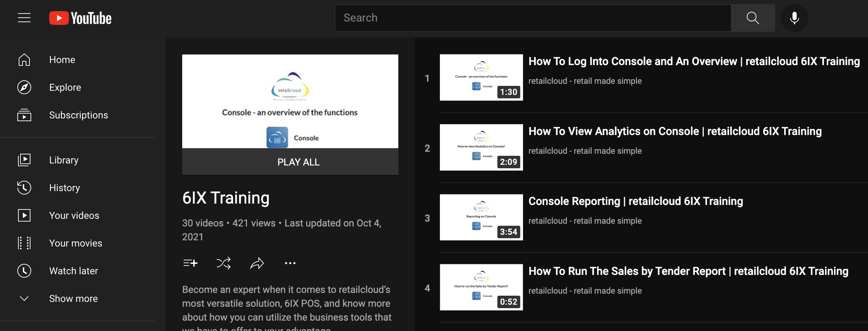
Task: Click the Show more chevron arrow
Action: pyautogui.click(x=24, y=298)
